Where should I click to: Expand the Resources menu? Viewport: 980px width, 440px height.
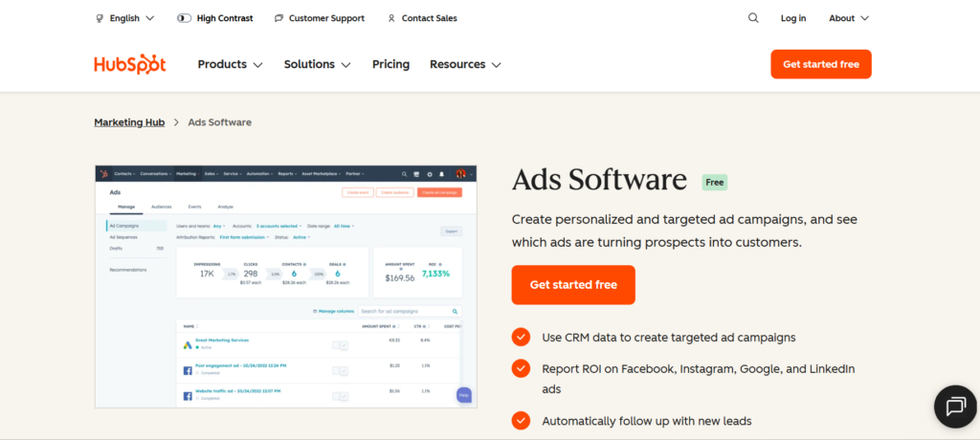[466, 64]
